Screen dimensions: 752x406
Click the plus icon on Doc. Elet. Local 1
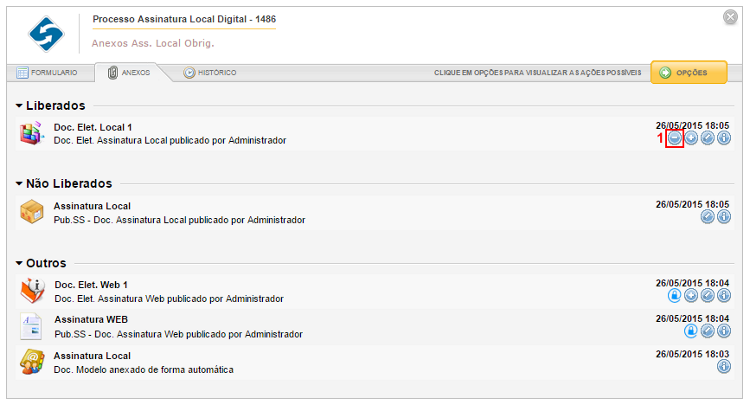(x=691, y=139)
